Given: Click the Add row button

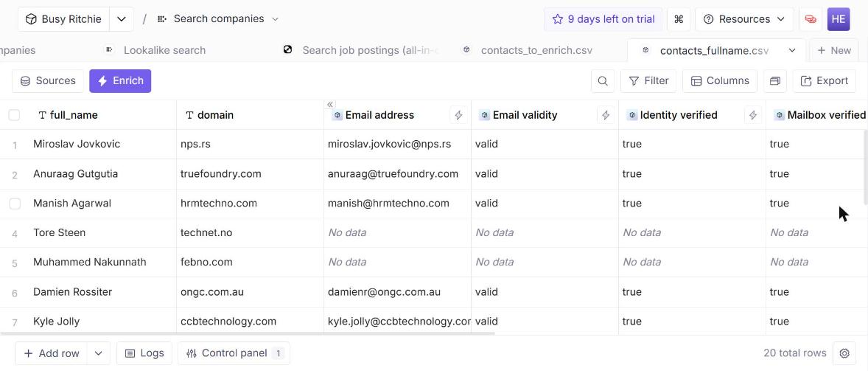Looking at the screenshot, I should (52, 353).
